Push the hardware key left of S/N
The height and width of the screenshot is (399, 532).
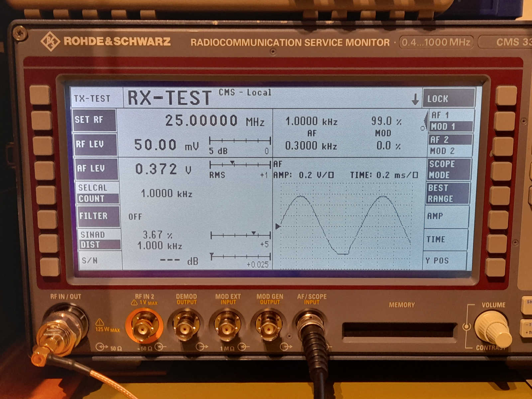coord(50,267)
